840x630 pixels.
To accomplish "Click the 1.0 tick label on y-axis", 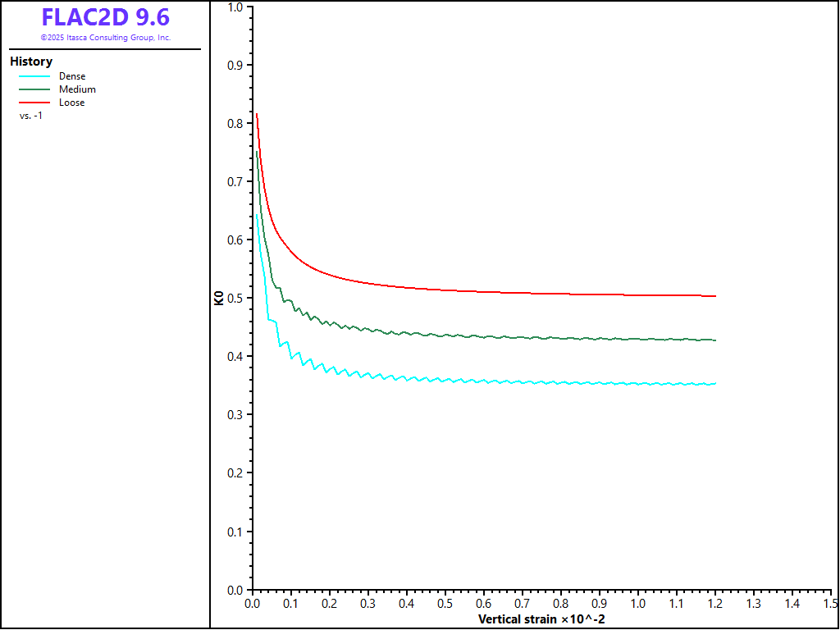I will [x=235, y=7].
